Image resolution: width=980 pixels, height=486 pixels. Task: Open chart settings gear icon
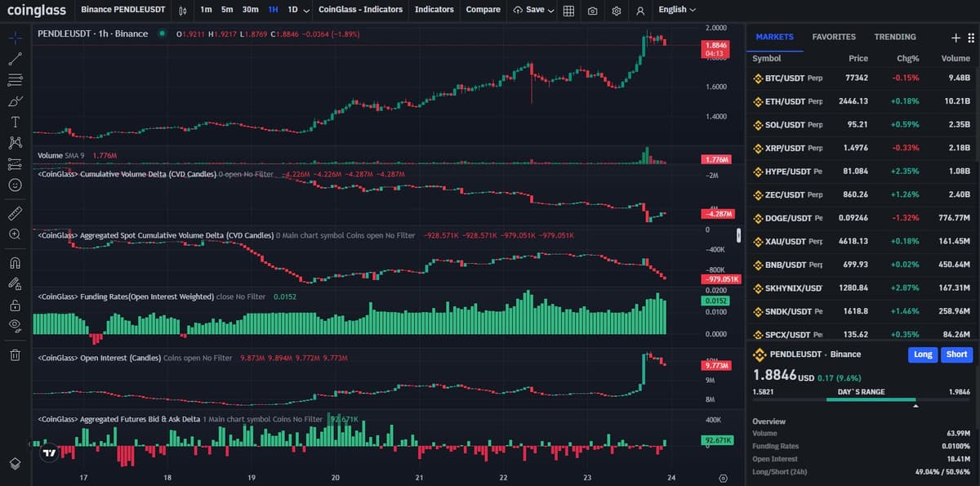pos(617,10)
